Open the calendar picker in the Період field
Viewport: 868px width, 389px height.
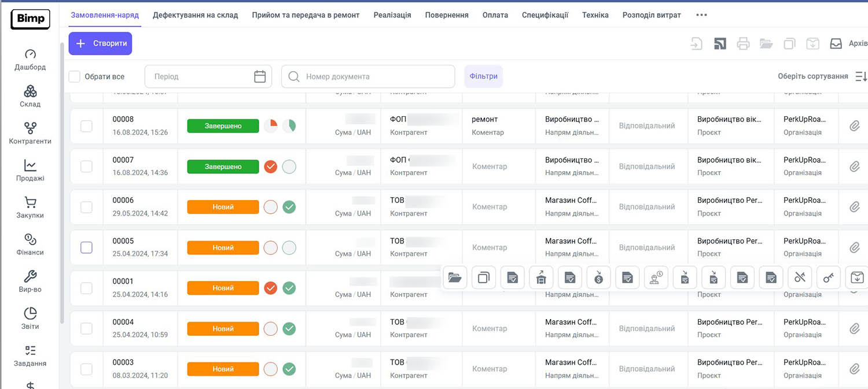point(260,76)
